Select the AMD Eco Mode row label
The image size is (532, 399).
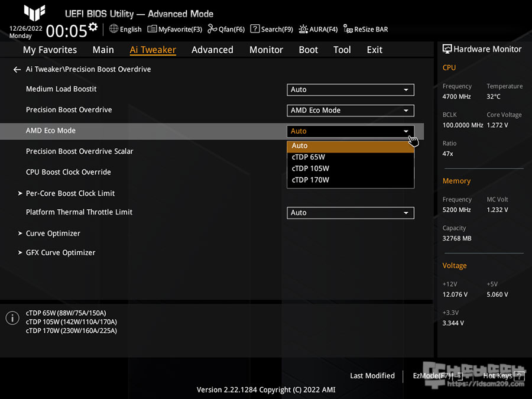coord(51,131)
